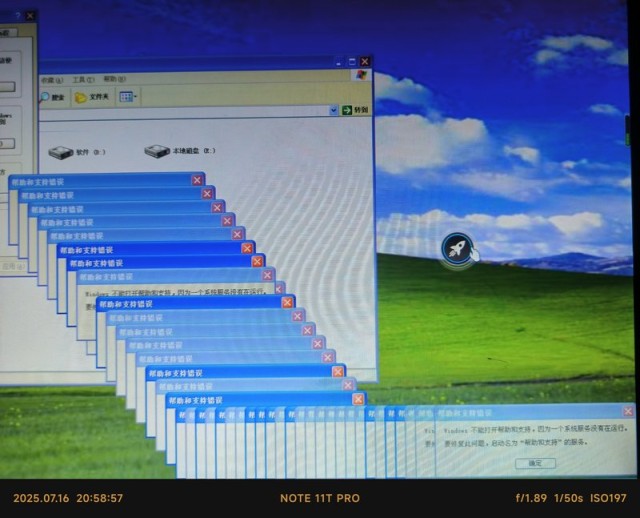Open the Views dropdown in Explorer toolbar
The image size is (640, 518).
tap(129, 97)
